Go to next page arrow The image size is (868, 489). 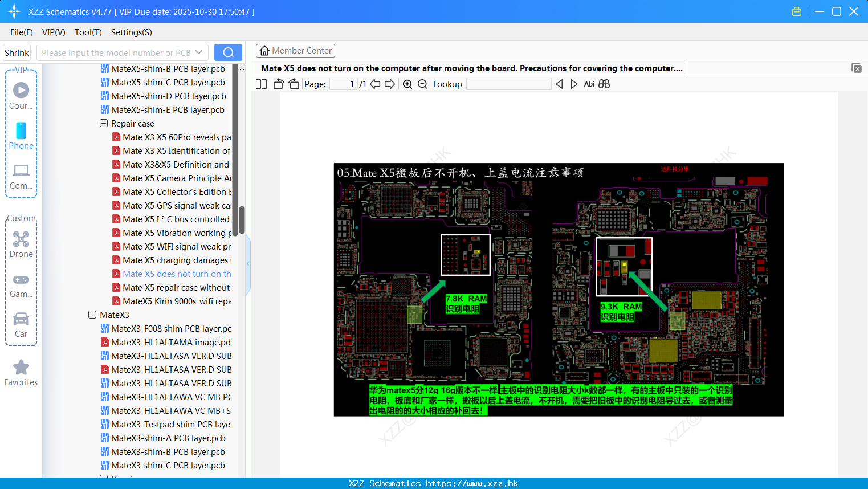(390, 84)
